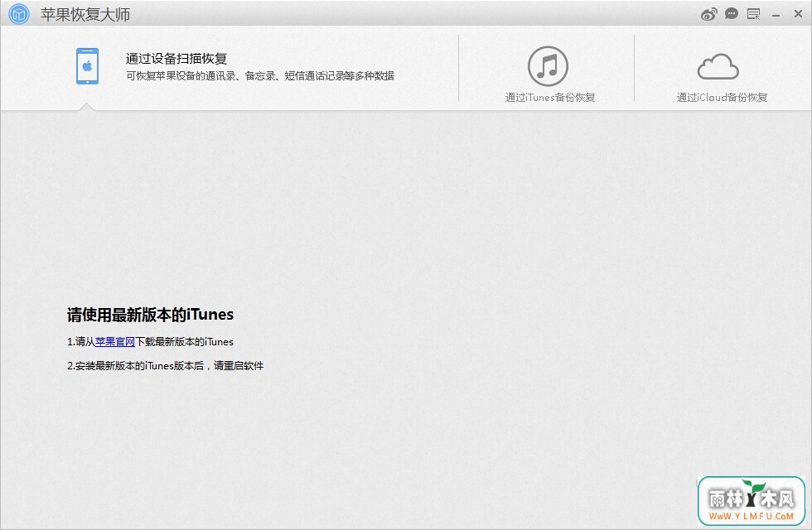Switch to the 通过设备扫描恢复 tab title

tap(176, 59)
